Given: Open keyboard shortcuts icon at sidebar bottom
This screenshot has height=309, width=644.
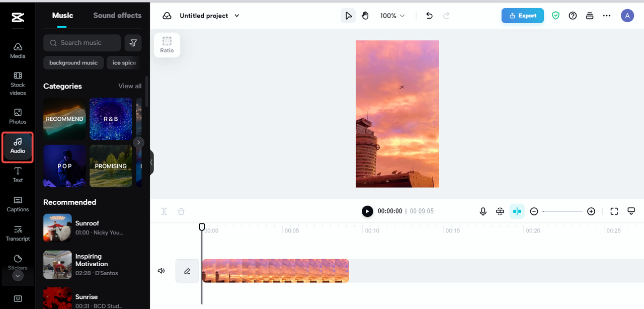Looking at the screenshot, I should (18, 298).
